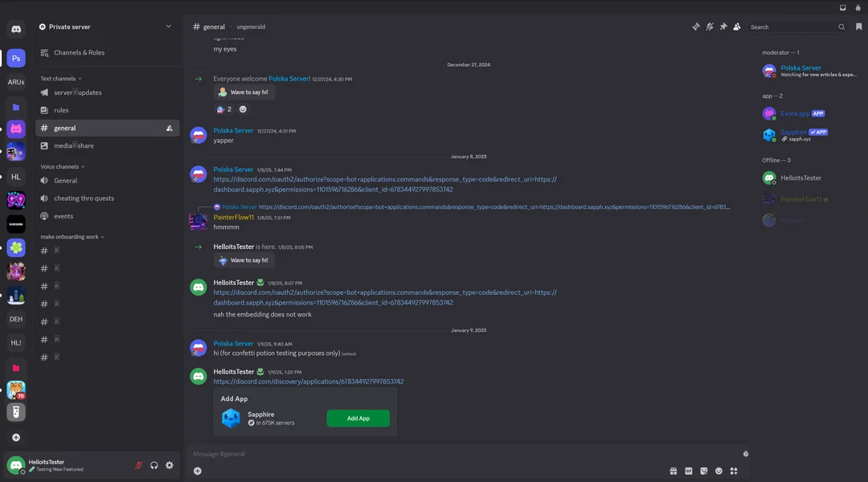This screenshot has height=482, width=868.
Task: Open Polska Server's January 8 oauth2 authorize link
Action: [x=385, y=184]
